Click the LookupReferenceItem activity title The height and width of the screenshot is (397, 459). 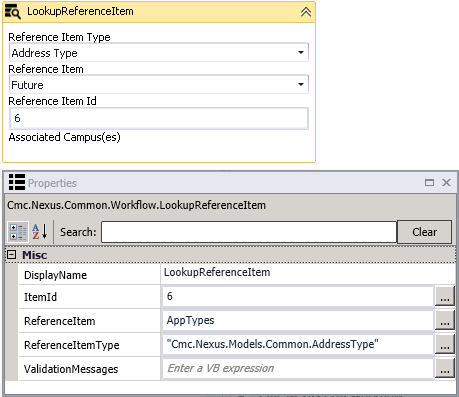[80, 11]
